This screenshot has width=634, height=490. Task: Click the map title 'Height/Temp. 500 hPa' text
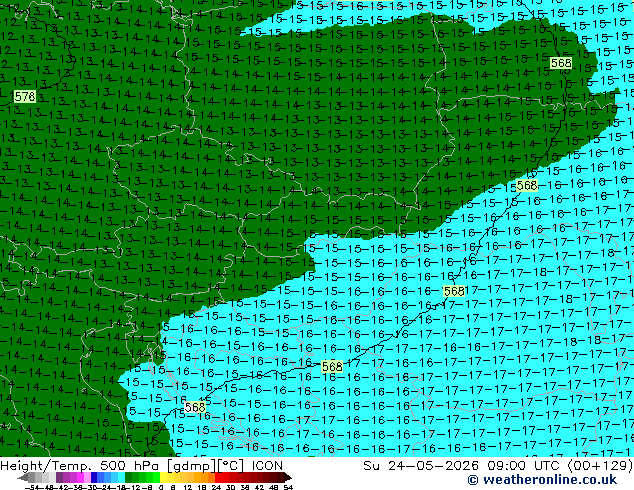81,466
